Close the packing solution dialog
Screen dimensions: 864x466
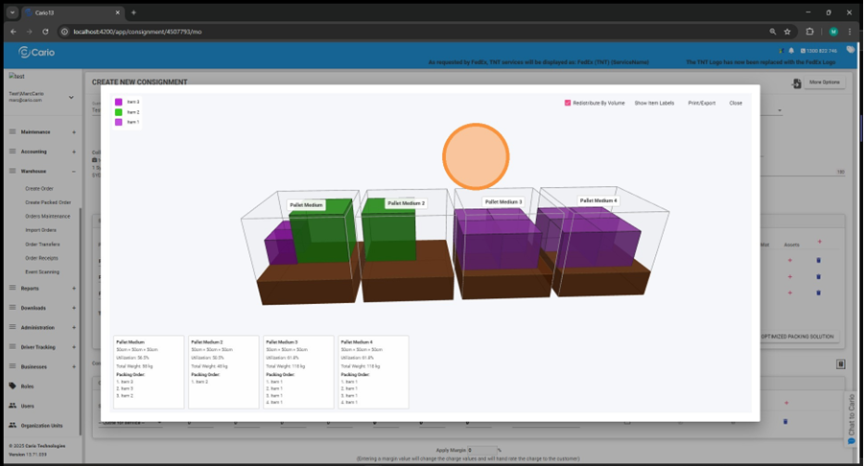click(735, 103)
